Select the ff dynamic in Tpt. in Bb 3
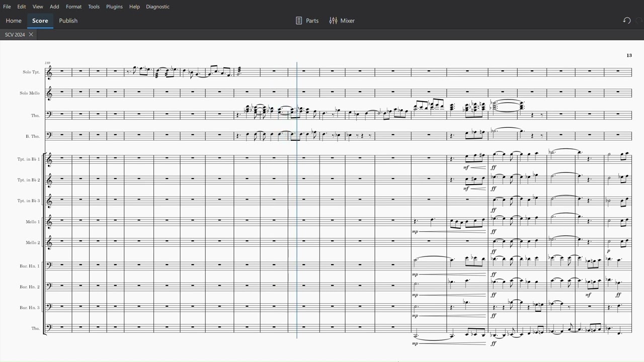Viewport: 644px width, 362px height. (494, 210)
